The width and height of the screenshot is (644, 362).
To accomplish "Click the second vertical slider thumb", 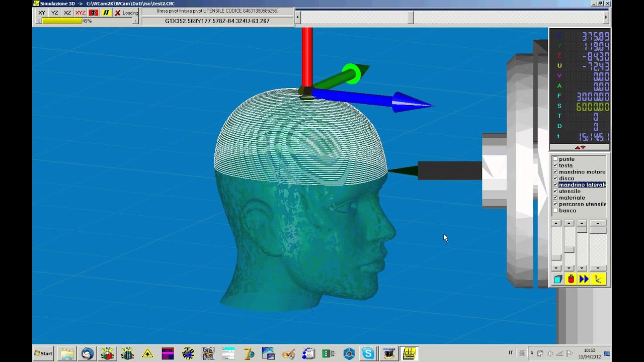I will point(569,250).
